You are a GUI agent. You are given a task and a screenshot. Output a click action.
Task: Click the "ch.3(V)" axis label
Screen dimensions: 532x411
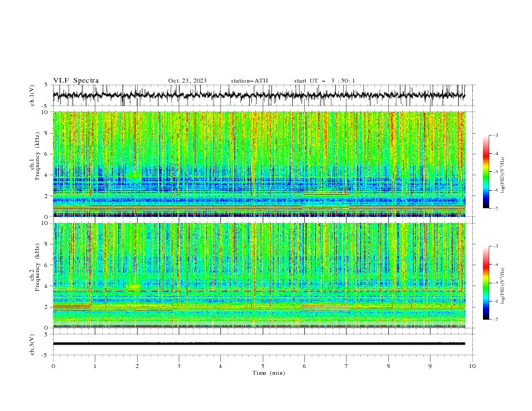click(32, 345)
